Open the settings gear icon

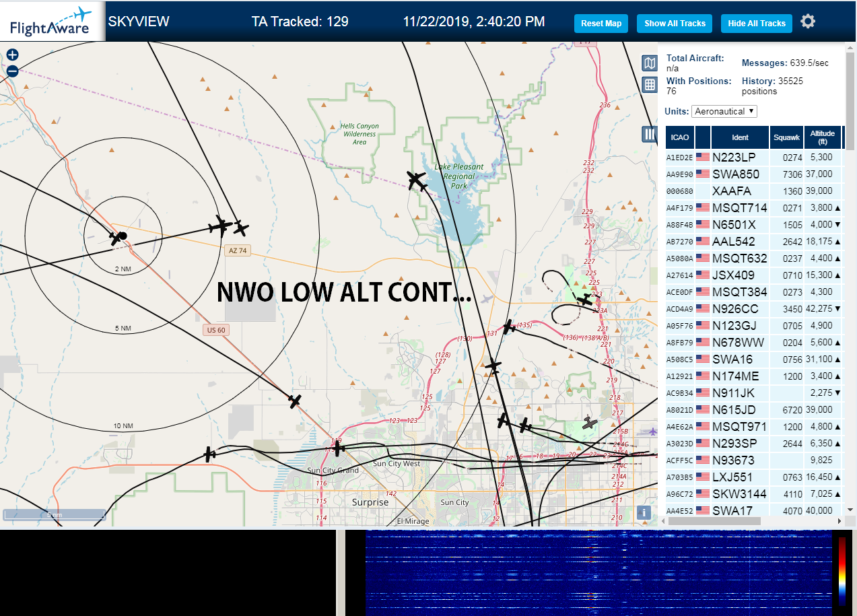click(808, 22)
